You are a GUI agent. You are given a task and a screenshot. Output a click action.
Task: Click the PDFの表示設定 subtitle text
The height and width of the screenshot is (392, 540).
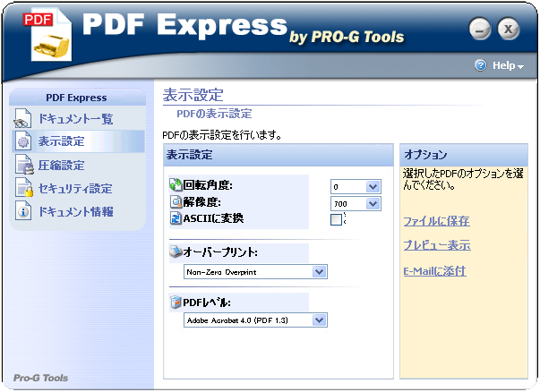point(214,114)
